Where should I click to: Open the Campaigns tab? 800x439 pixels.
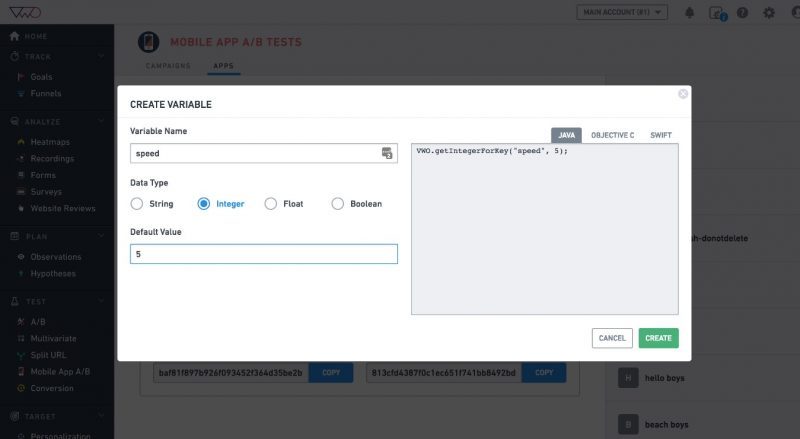point(168,66)
